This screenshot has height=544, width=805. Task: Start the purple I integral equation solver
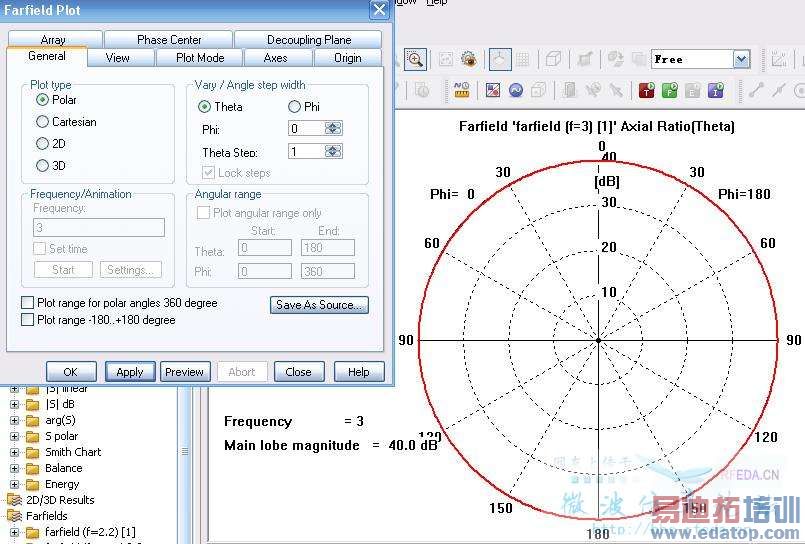pos(716,90)
